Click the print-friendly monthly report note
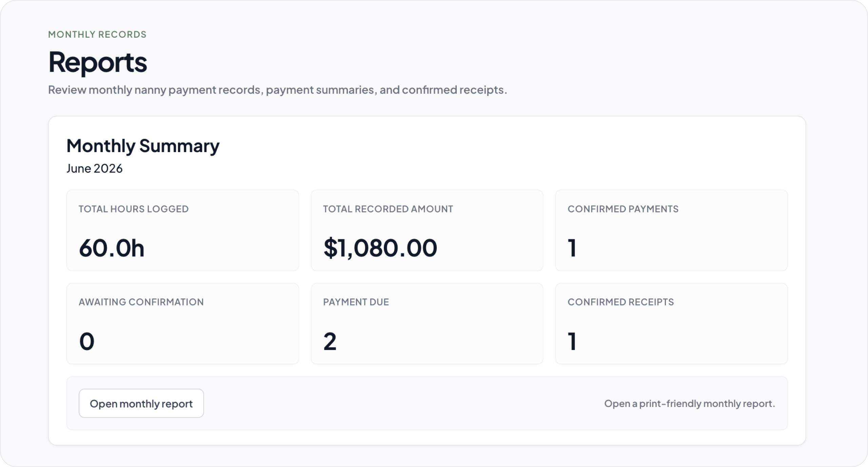This screenshot has height=467, width=868. pos(690,404)
